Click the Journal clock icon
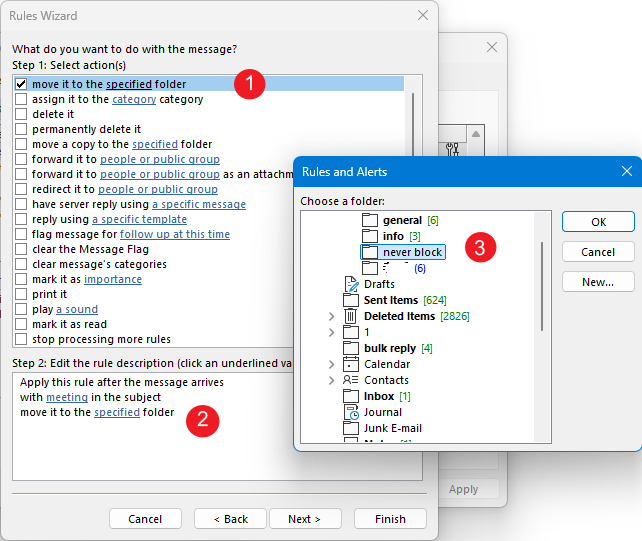The width and height of the screenshot is (642, 541). coord(351,412)
